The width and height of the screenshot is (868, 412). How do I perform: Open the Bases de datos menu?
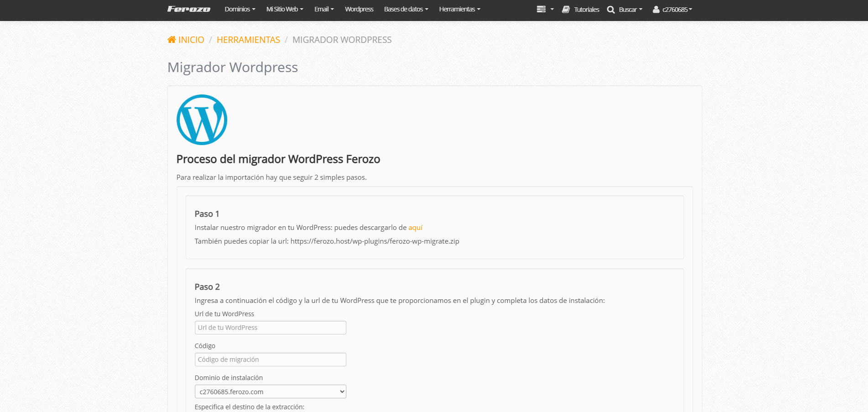pyautogui.click(x=406, y=9)
